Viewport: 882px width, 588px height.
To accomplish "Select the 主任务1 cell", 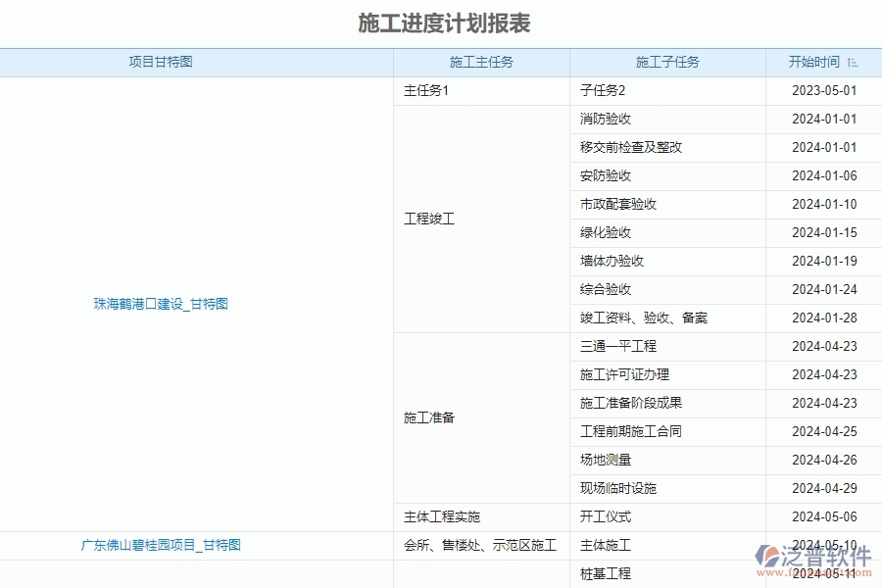I will tap(419, 90).
